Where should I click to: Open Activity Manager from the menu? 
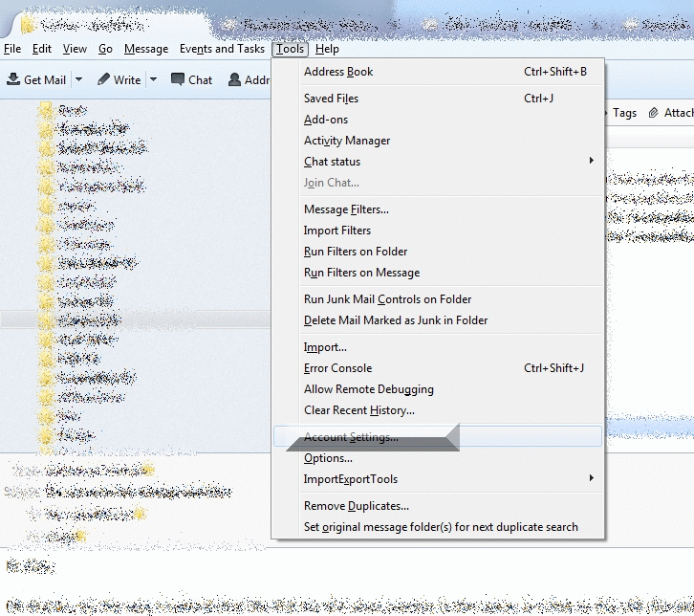(x=438, y=141)
